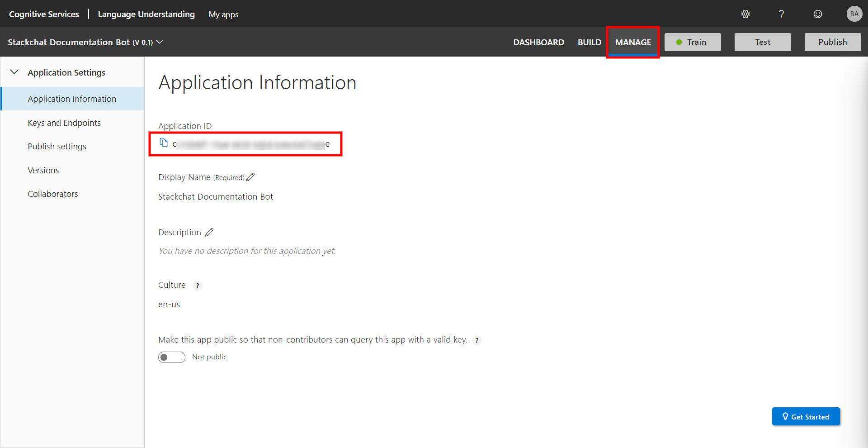Click the Culture help tooltip icon
The image size is (868, 448).
(x=197, y=286)
